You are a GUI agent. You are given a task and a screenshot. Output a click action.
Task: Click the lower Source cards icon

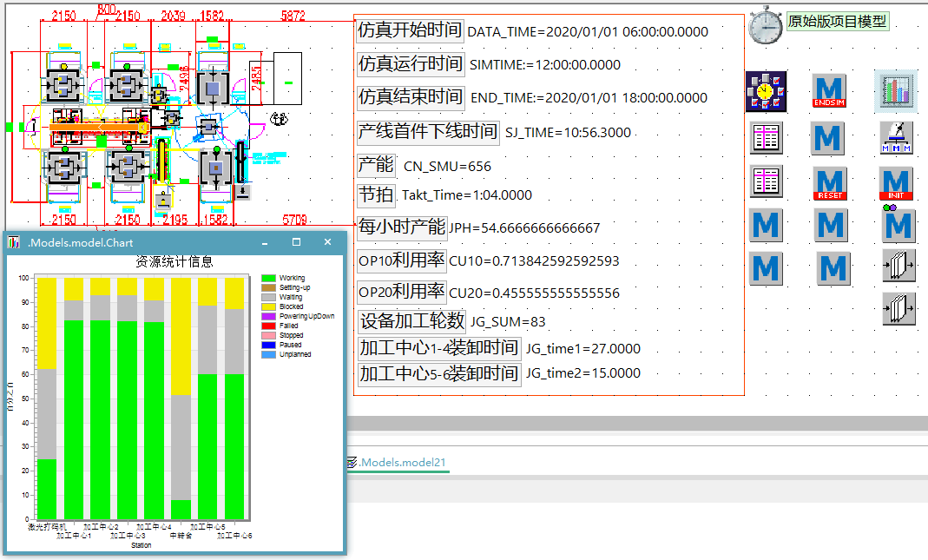[899, 309]
